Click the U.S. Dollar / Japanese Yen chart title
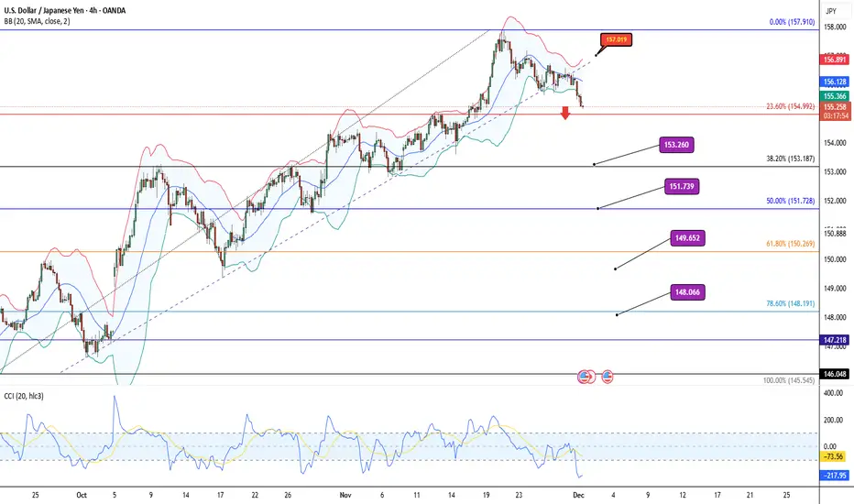This screenshot has width=854, height=504. click(x=65, y=10)
